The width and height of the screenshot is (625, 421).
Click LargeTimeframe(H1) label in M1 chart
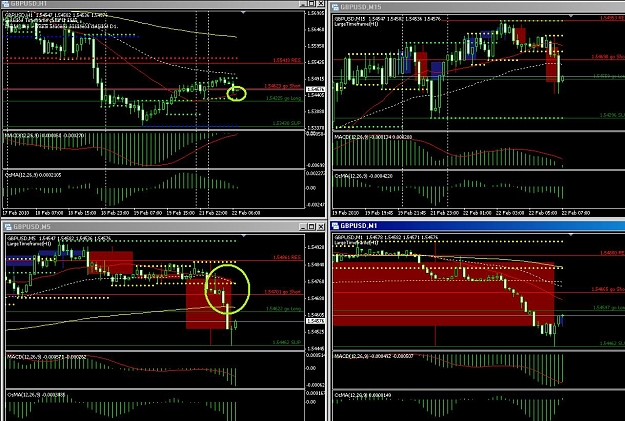click(x=356, y=242)
